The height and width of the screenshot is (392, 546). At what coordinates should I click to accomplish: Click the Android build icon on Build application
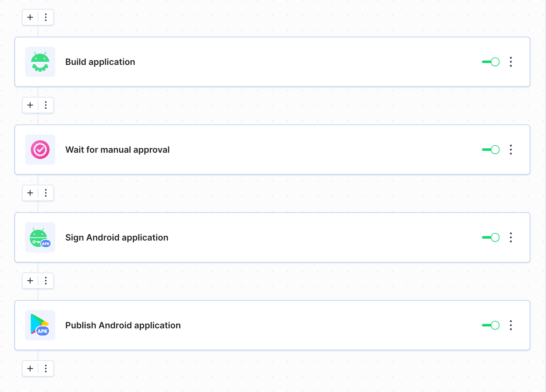pos(40,62)
